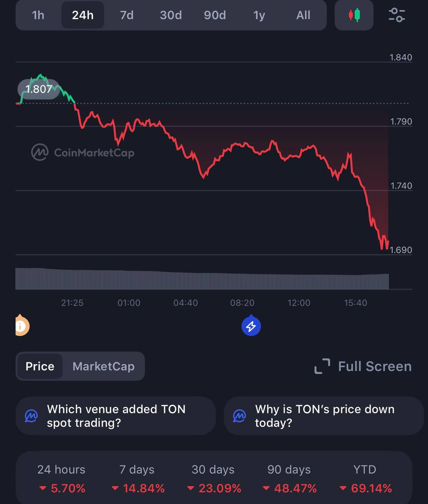The image size is (428, 504).
Task: Switch chart to MarketCap view
Action: pyautogui.click(x=104, y=366)
